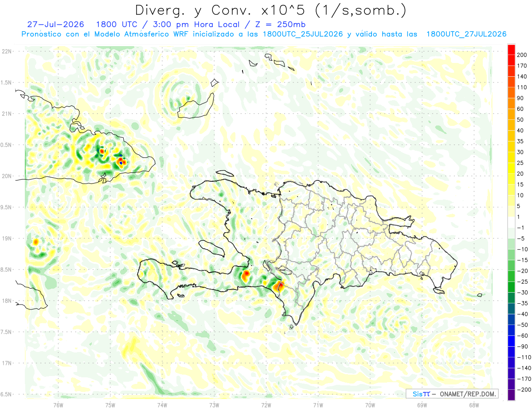The height and width of the screenshot is (411, 532).
Task: Click the '0.5N' latitude label
Action: pyautogui.click(x=5, y=145)
